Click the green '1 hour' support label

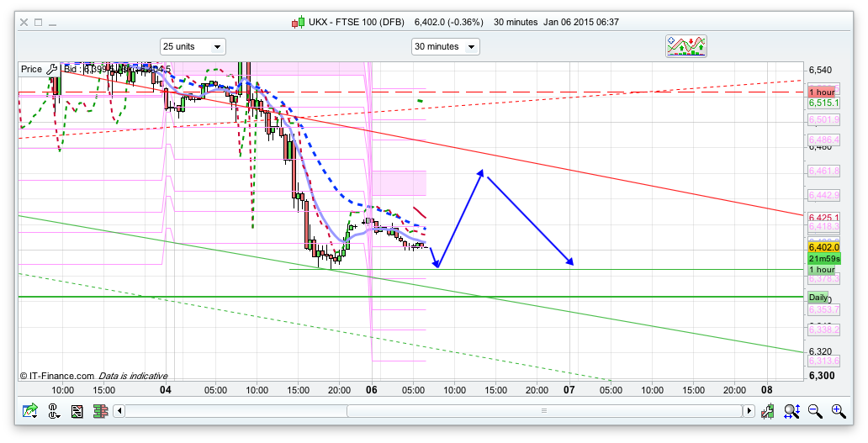(x=822, y=270)
